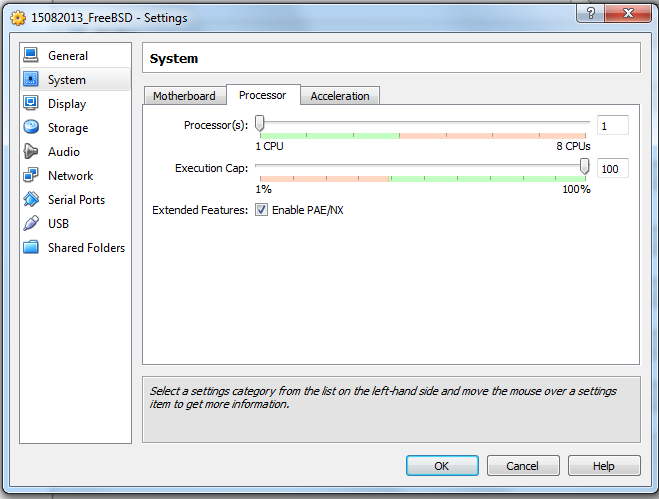659x499 pixels.
Task: Open Audio settings speaker icon
Action: 31,152
